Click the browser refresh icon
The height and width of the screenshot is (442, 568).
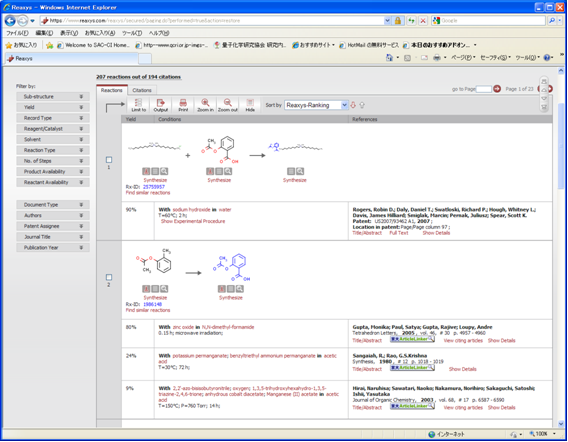[411, 21]
